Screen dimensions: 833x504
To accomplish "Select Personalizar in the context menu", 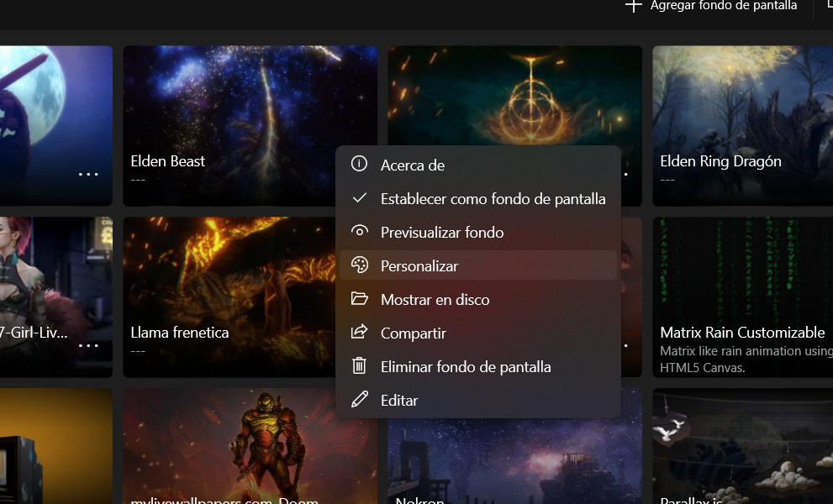I will coord(478,265).
